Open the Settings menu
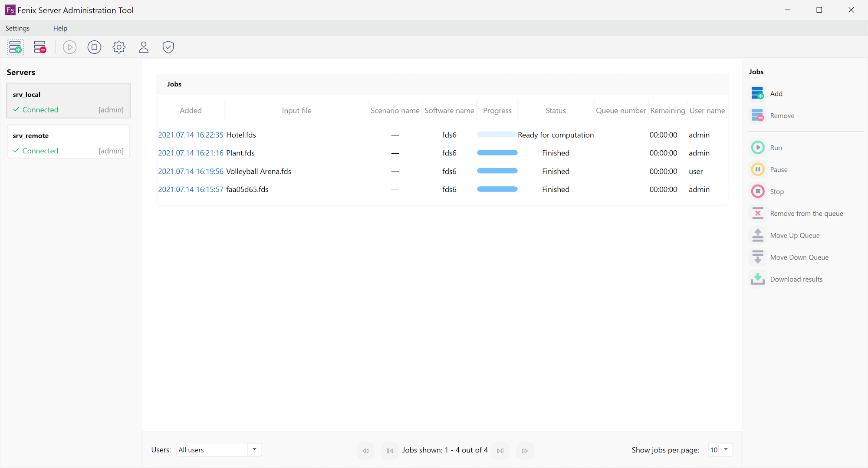 coord(17,28)
